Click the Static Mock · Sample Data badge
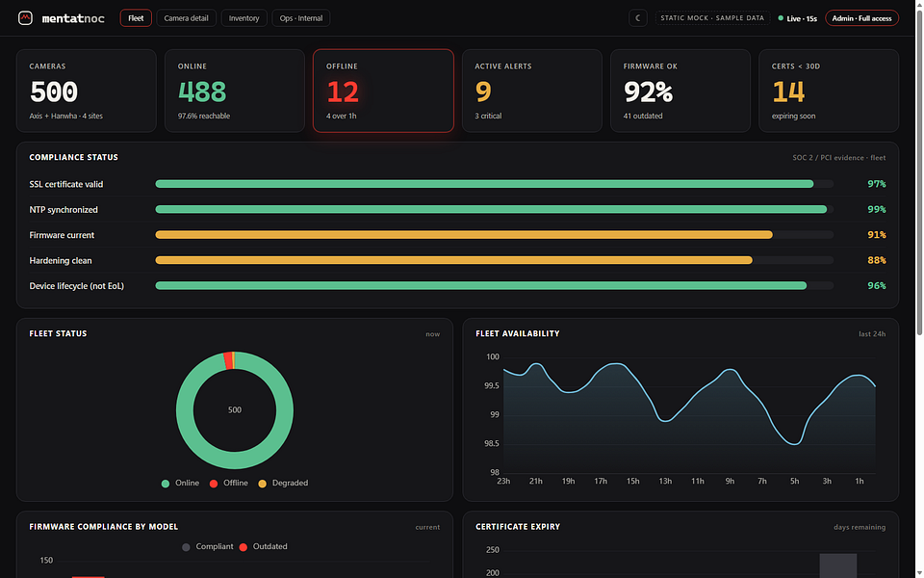Image resolution: width=924 pixels, height=578 pixels. point(712,18)
